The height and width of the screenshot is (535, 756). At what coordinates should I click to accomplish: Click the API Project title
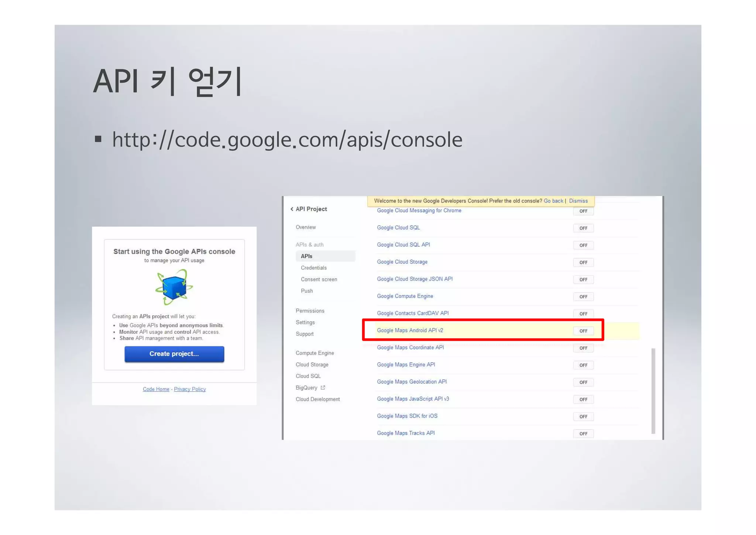coord(311,209)
